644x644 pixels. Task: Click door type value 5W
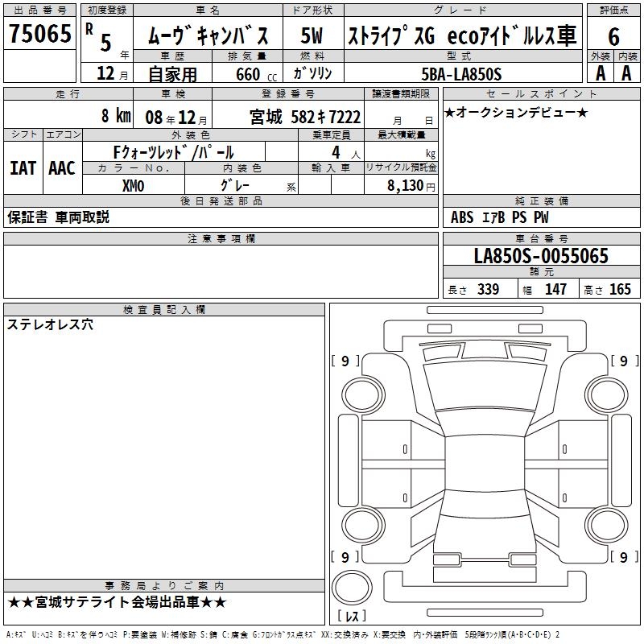(312, 35)
